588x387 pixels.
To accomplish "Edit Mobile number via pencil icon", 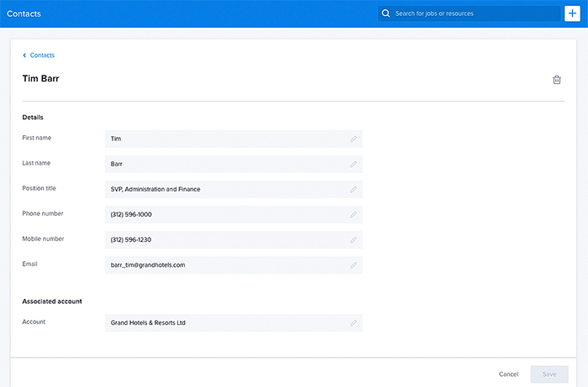I will click(x=354, y=239).
